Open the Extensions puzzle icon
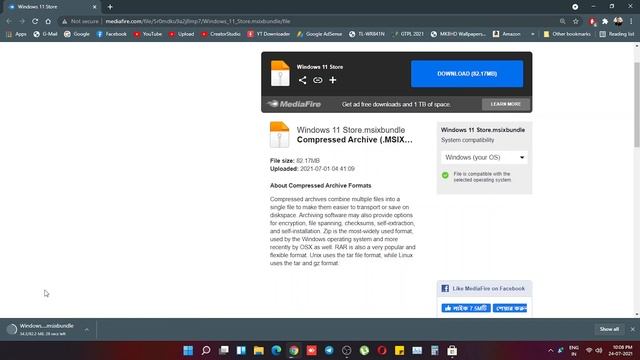The width and height of the screenshot is (640, 360). tap(605, 21)
